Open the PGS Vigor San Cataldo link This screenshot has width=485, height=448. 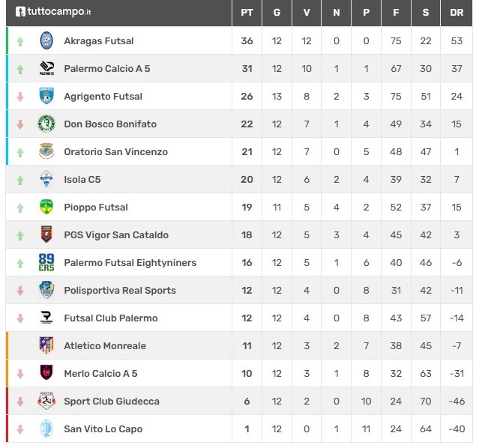click(116, 235)
